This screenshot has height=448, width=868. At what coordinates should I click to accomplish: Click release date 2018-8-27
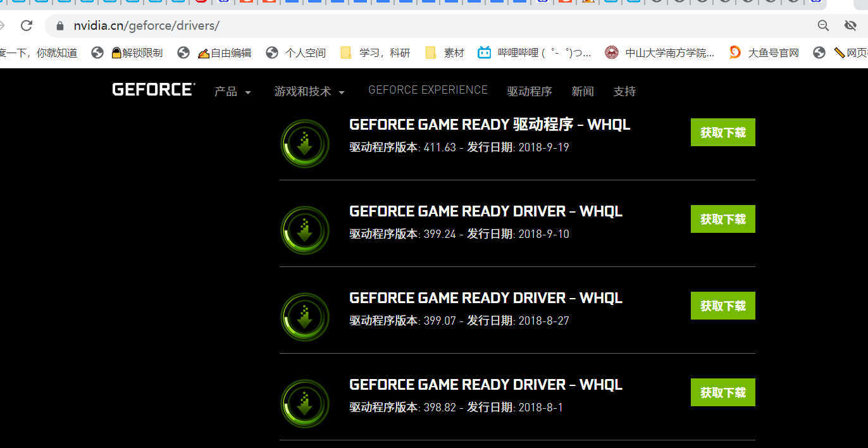tap(543, 321)
